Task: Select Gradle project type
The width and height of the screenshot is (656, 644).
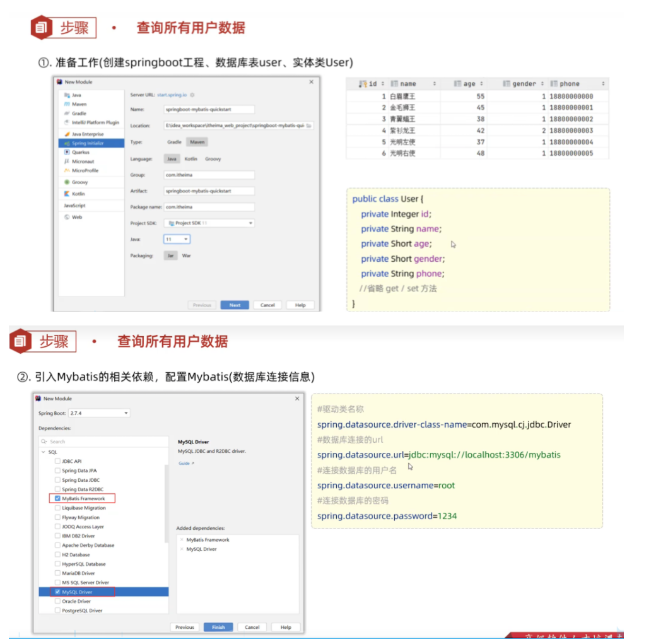Action: tap(174, 143)
